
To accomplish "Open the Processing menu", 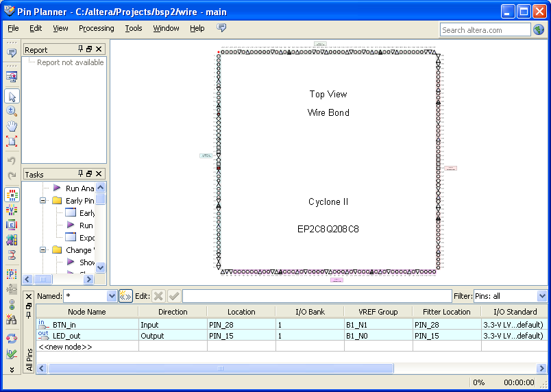I will point(96,28).
